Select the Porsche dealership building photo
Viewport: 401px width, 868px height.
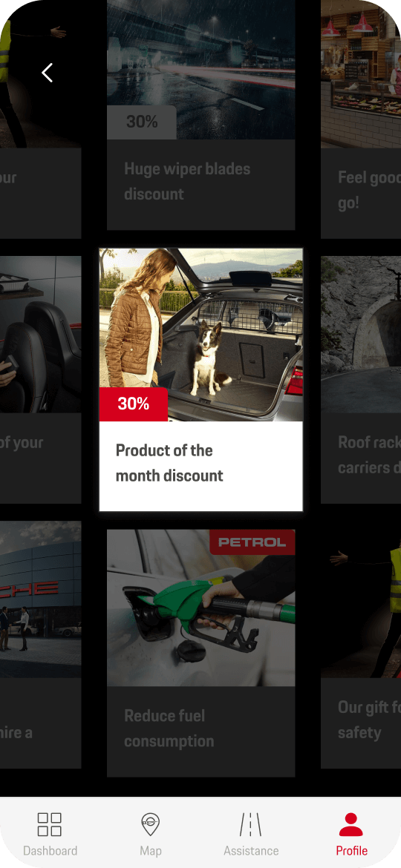point(40,599)
